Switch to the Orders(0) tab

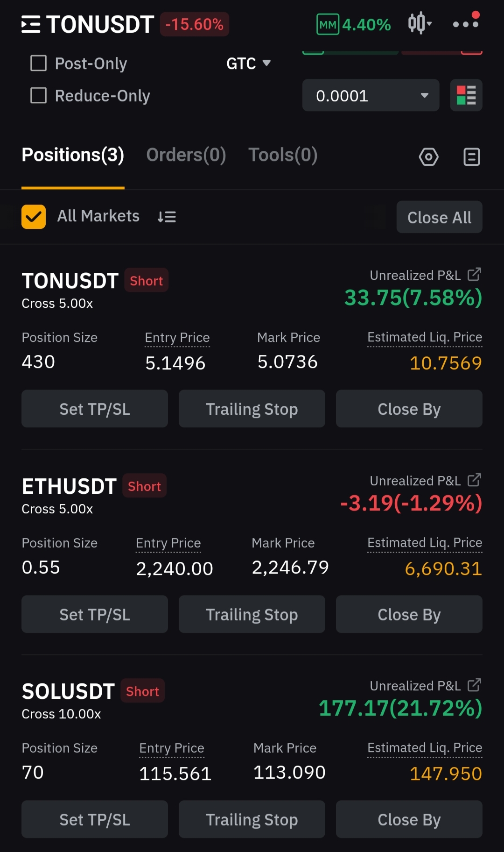pyautogui.click(x=186, y=155)
